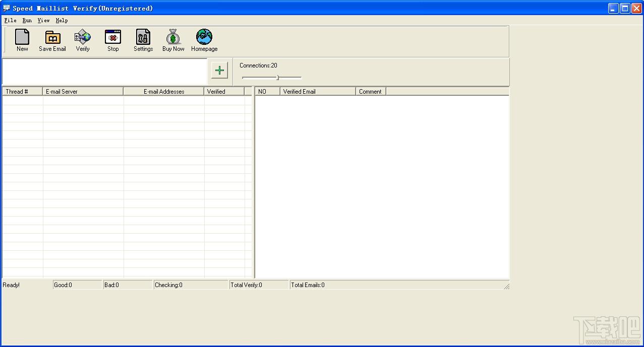644x347 pixels.
Task: Click inside the email address input box
Action: click(104, 72)
